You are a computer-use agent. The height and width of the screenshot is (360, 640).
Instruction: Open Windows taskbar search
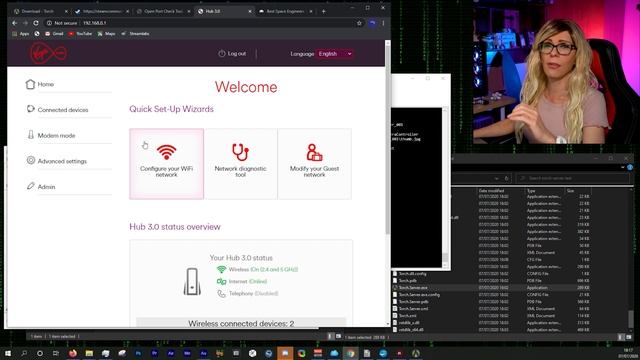click(x=24, y=353)
